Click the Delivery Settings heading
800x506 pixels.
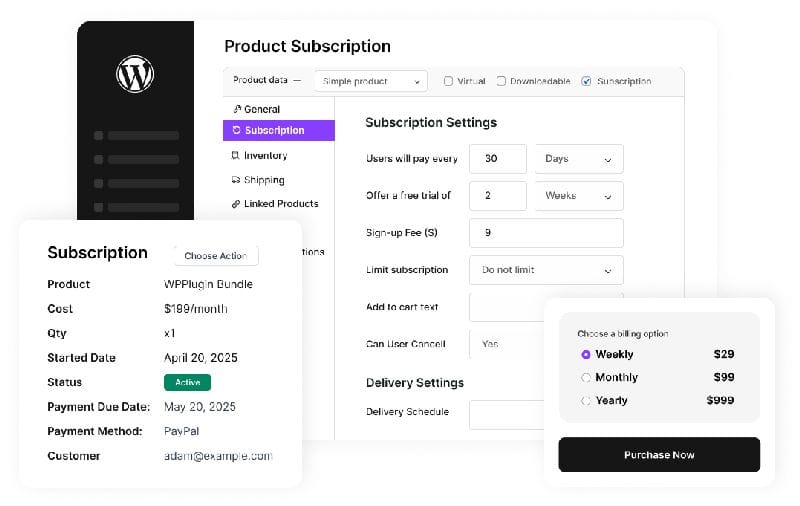415,383
